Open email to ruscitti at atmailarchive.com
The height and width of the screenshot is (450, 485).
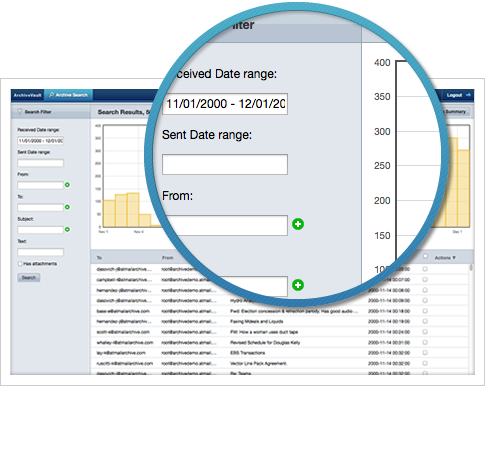[125, 363]
